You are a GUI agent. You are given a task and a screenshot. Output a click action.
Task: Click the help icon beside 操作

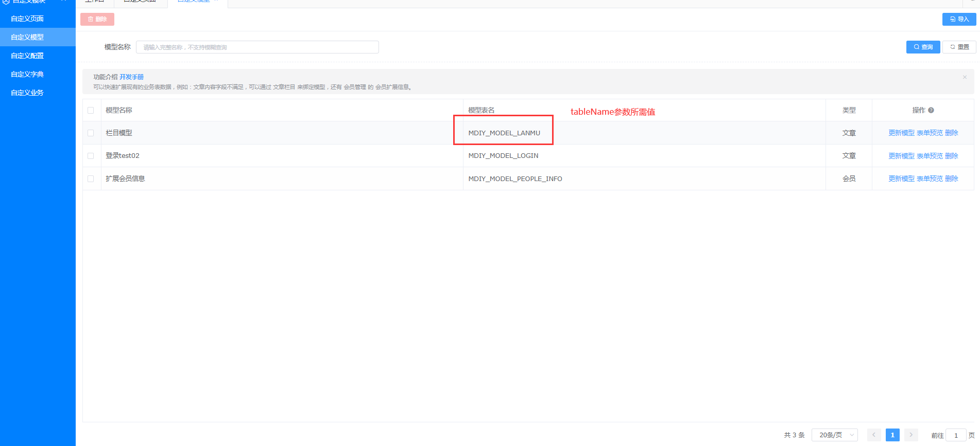click(x=931, y=110)
